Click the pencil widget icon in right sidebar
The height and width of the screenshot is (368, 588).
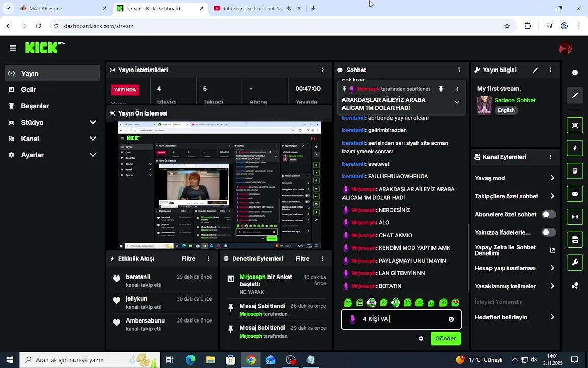(575, 96)
